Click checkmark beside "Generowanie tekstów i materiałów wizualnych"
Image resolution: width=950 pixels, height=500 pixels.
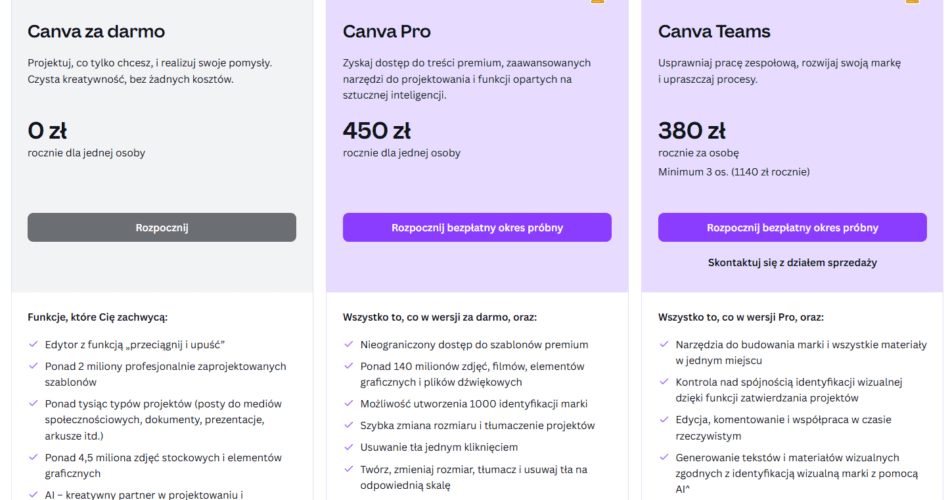(x=663, y=458)
